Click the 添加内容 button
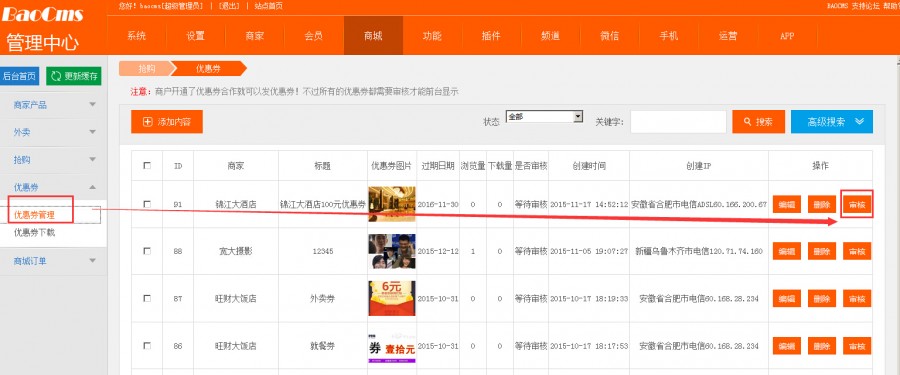The width and height of the screenshot is (900, 375). pyautogui.click(x=166, y=122)
